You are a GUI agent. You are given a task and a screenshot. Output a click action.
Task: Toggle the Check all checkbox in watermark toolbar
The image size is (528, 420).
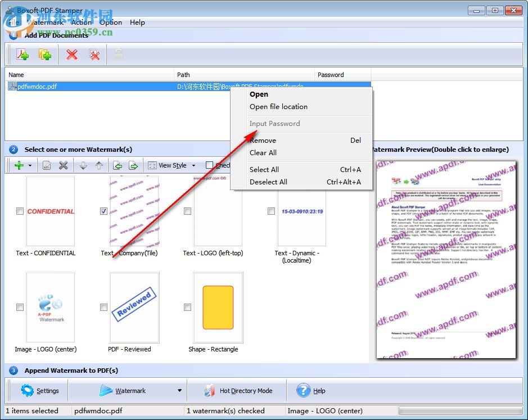[x=209, y=165]
